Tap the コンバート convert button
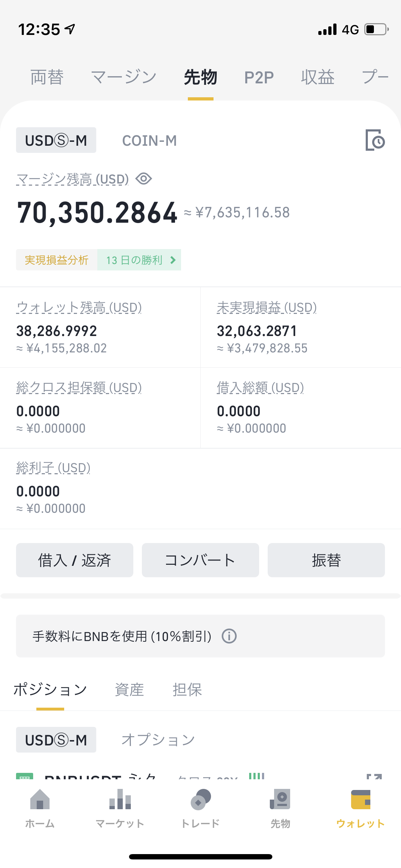Image resolution: width=401 pixels, height=868 pixels. (200, 560)
